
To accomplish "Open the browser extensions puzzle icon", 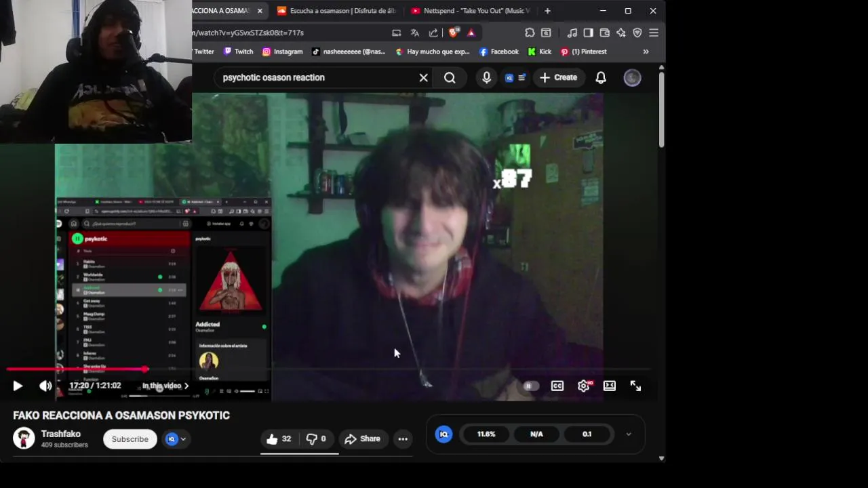I will point(530,33).
